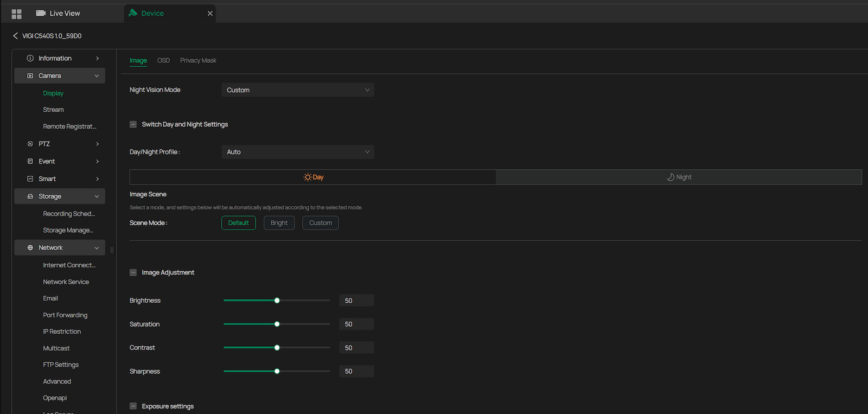The image size is (868, 414).
Task: Open Recording Schedule page
Action: pos(69,214)
